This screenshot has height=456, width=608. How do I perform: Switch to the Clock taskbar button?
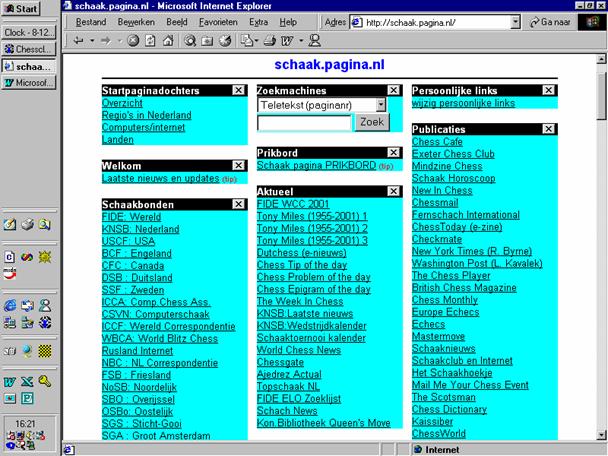point(29,33)
